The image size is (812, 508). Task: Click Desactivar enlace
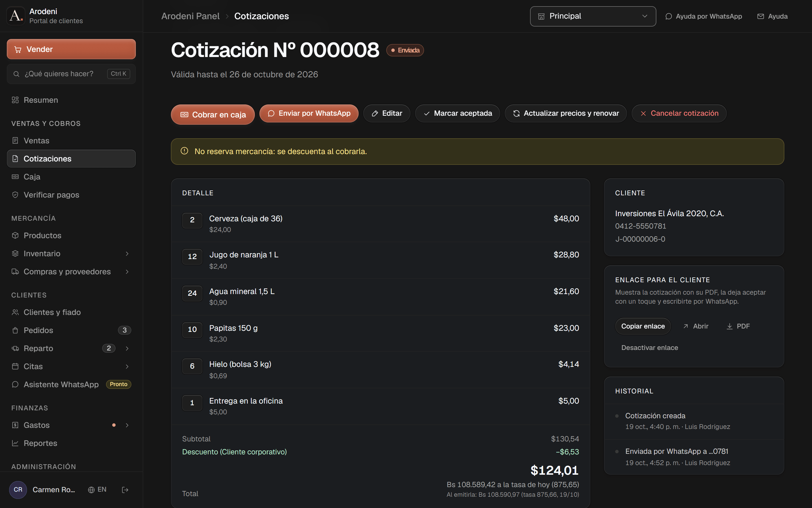[650, 348]
